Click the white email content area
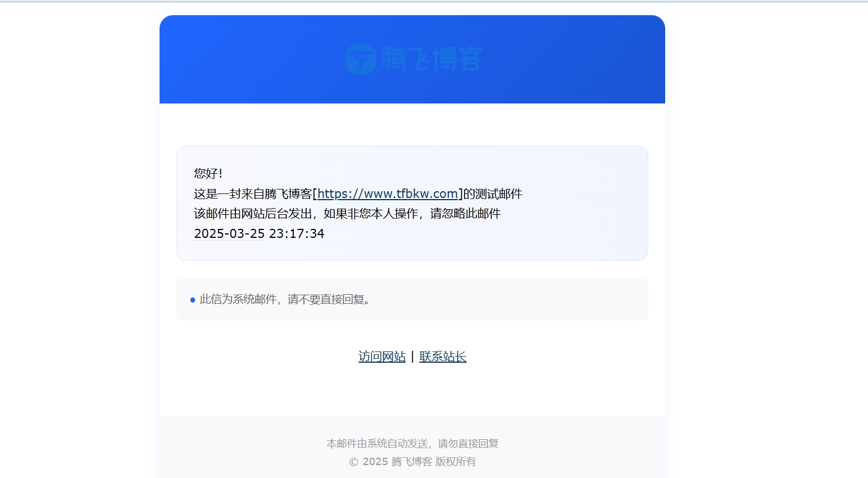Screen dimensions: 868x478 412,388
